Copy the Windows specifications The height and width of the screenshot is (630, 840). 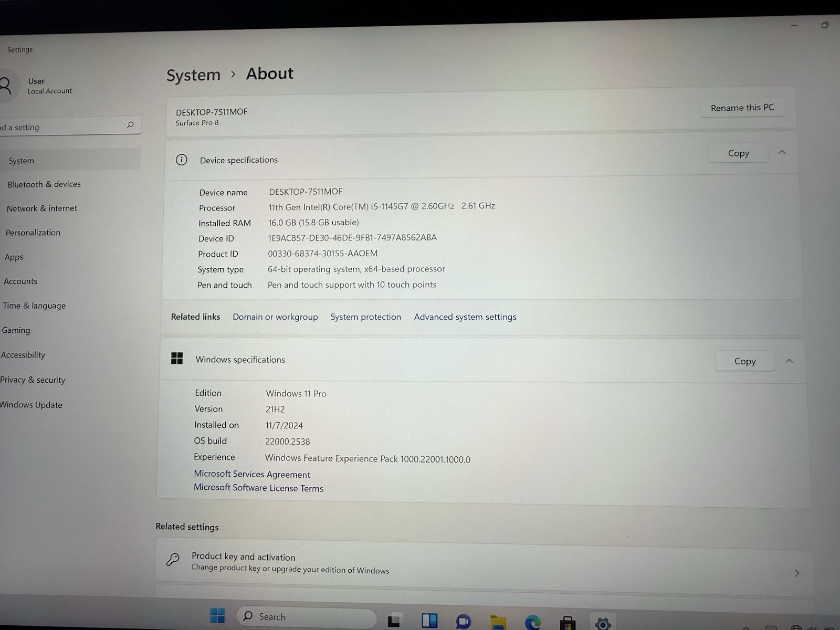click(745, 361)
